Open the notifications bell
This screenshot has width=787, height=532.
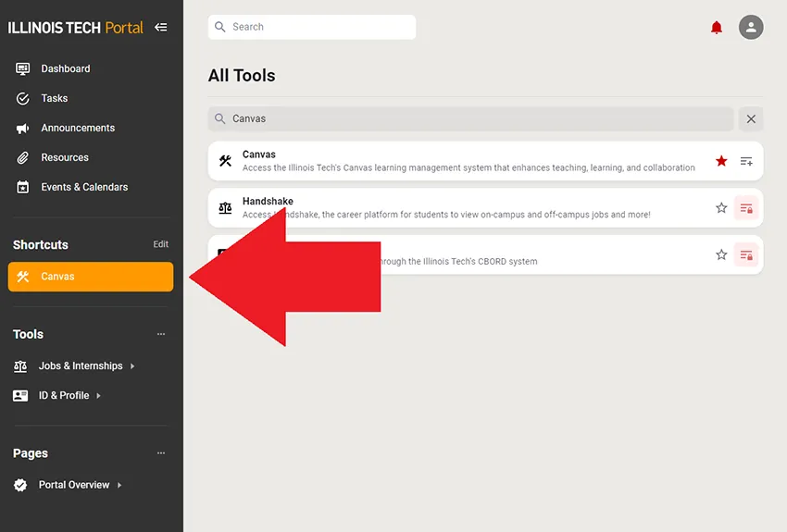tap(717, 27)
